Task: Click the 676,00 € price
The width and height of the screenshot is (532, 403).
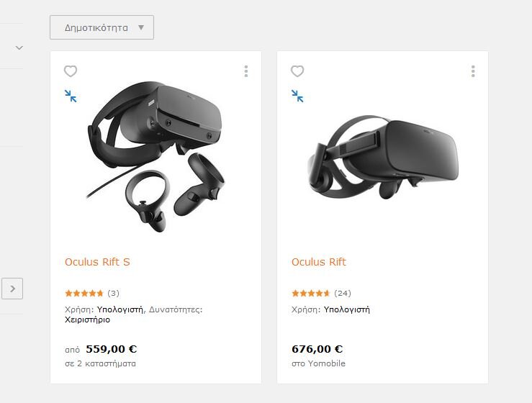Action: pos(317,349)
